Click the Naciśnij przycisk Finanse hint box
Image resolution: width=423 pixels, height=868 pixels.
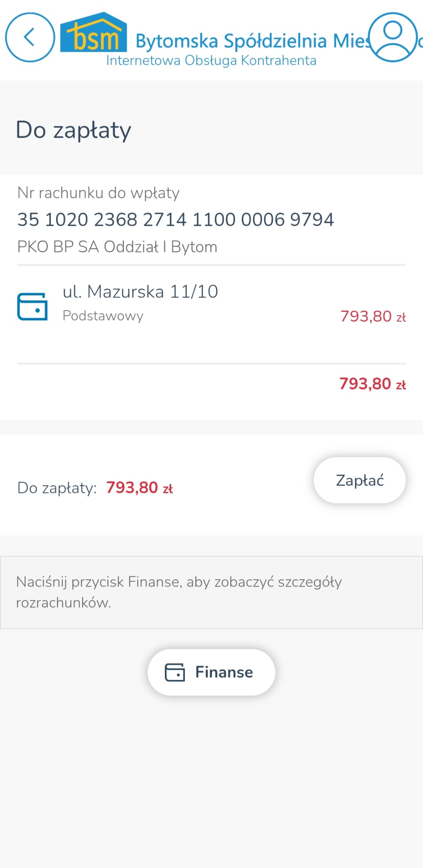coord(211,592)
